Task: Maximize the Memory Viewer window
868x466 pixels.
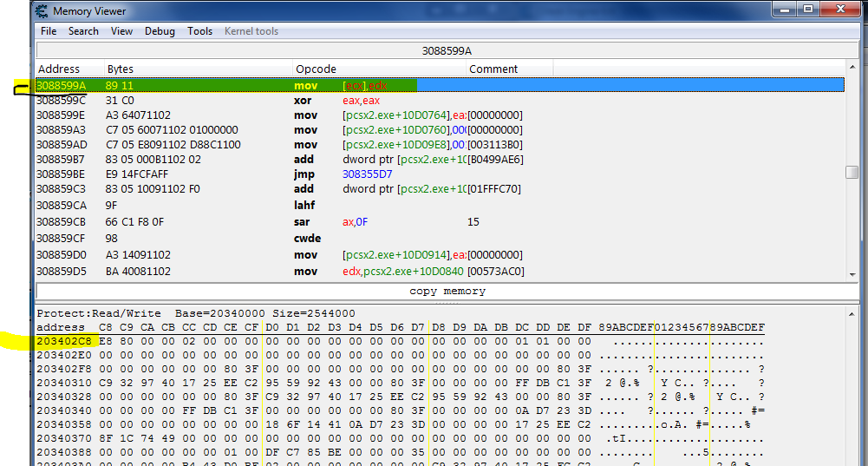Action: click(x=807, y=10)
